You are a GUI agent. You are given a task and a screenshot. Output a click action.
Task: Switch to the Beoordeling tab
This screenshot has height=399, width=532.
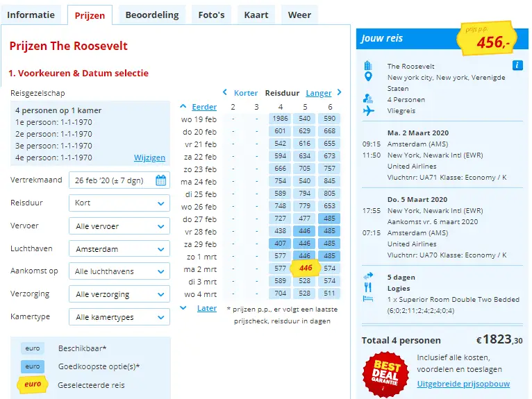pos(152,15)
